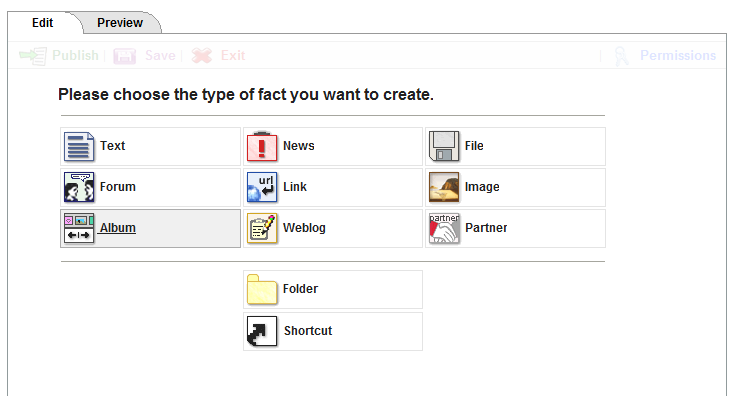Choose the Weblog fact type
The width and height of the screenshot is (754, 396).
(x=333, y=228)
